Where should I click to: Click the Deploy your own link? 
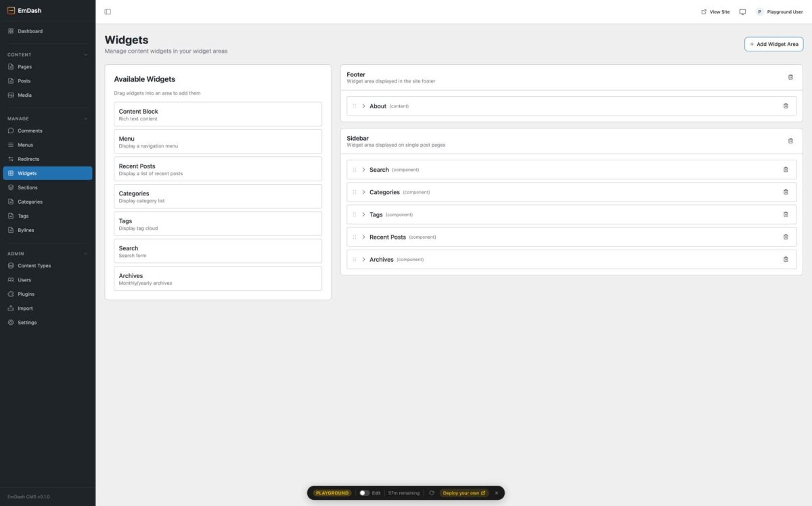pyautogui.click(x=464, y=493)
